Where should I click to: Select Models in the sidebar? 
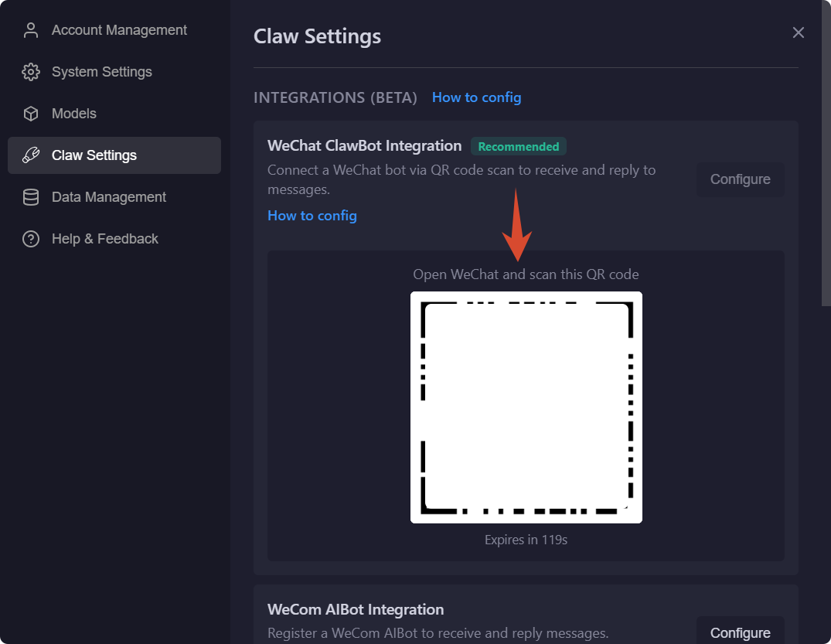(114, 114)
